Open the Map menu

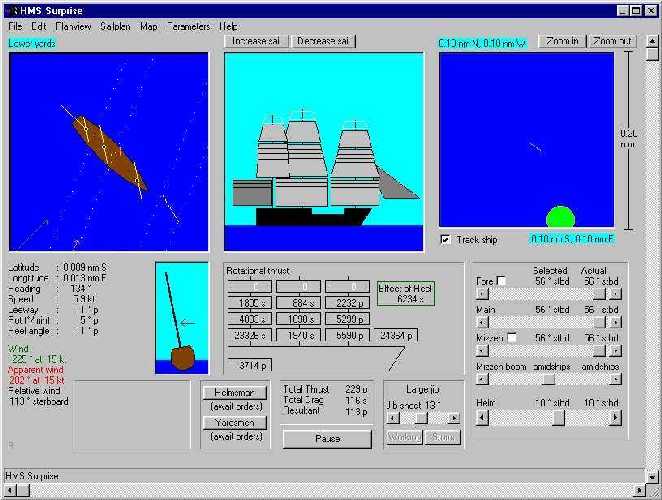pos(149,27)
